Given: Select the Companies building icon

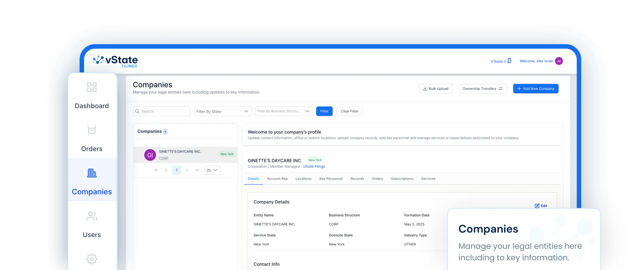Looking at the screenshot, I should coord(92,173).
